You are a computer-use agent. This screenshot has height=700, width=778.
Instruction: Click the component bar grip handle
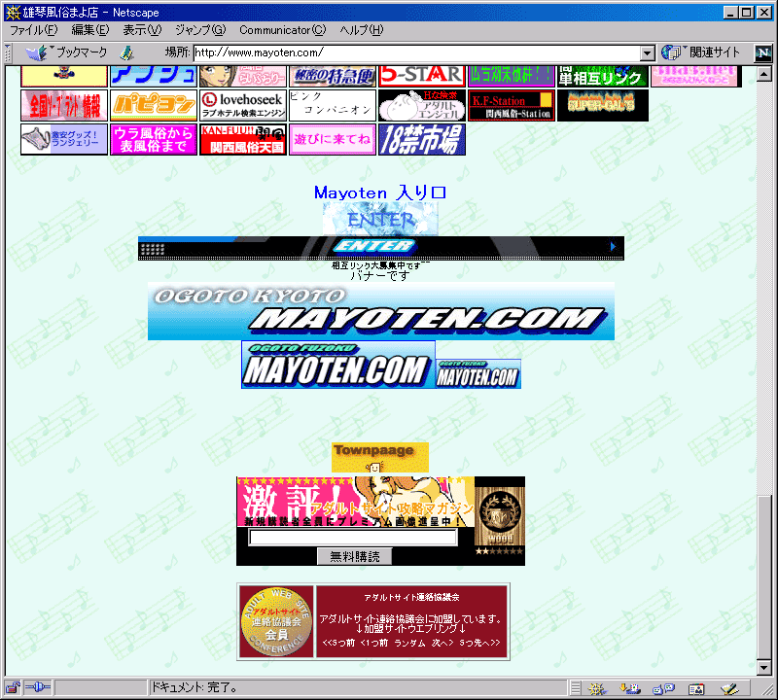(x=575, y=688)
